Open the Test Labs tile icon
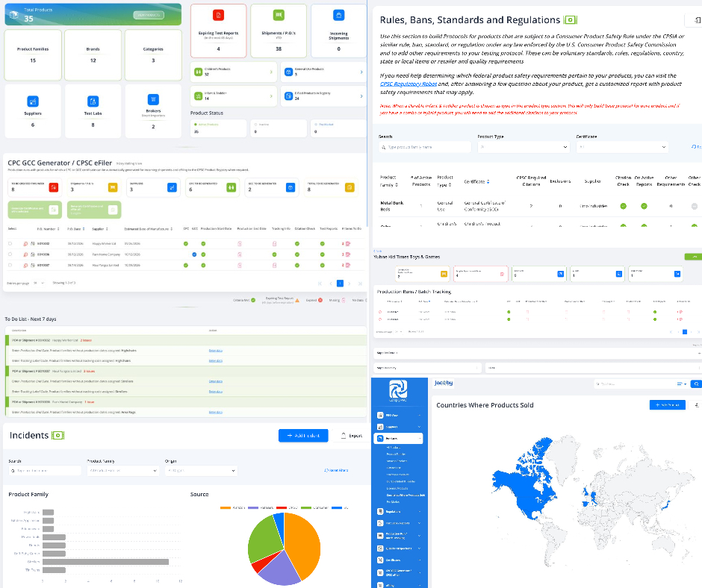 pos(93,101)
